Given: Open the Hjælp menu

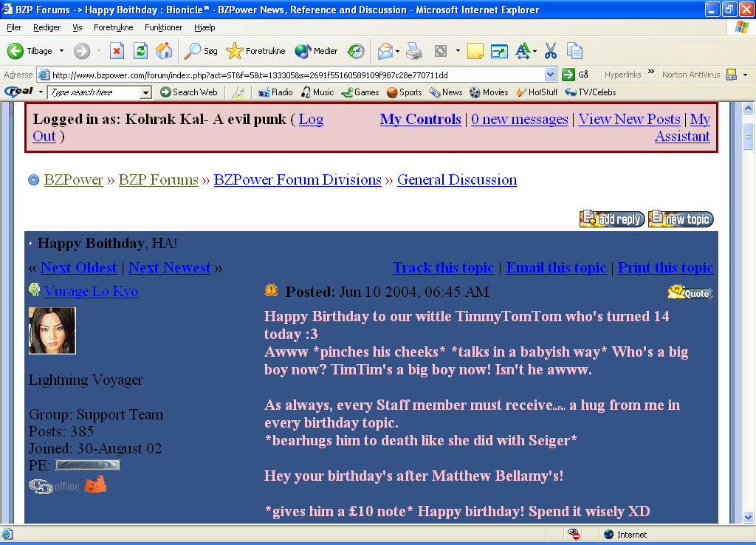Looking at the screenshot, I should (x=205, y=27).
